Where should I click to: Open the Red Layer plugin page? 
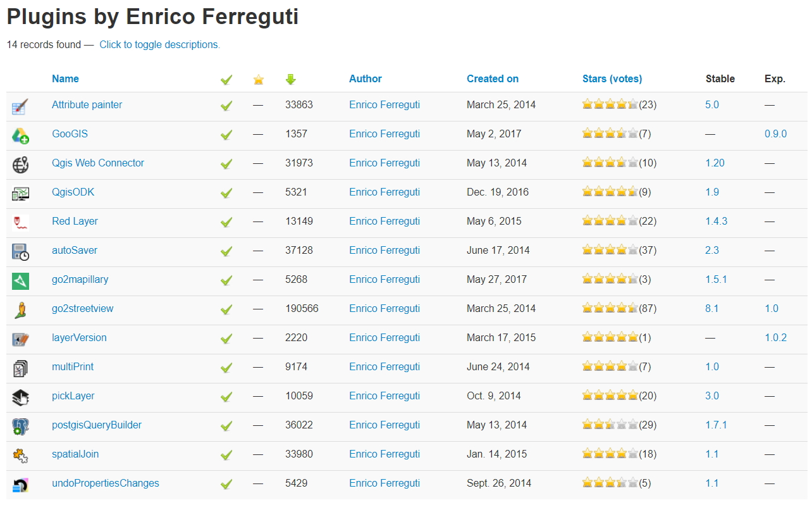tap(75, 221)
